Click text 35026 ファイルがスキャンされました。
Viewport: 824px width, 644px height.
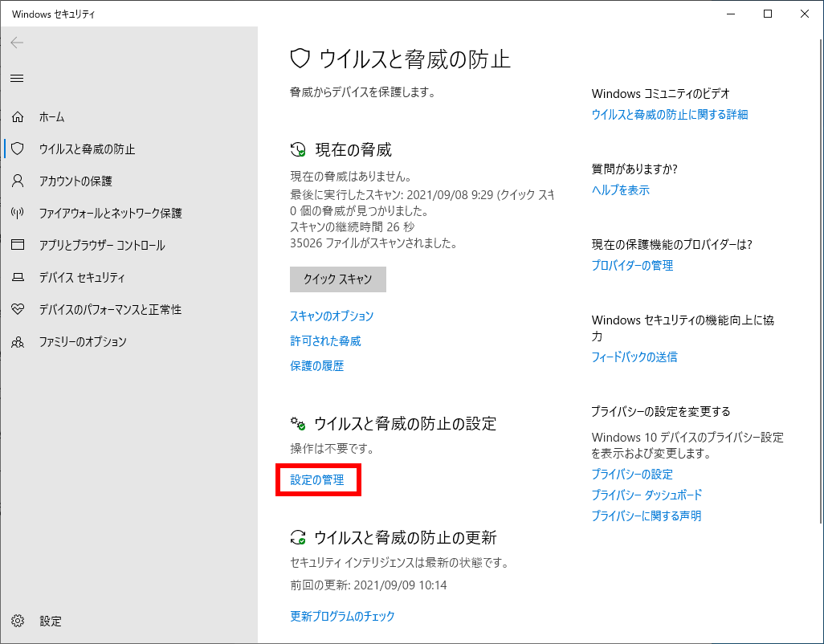coord(374,243)
